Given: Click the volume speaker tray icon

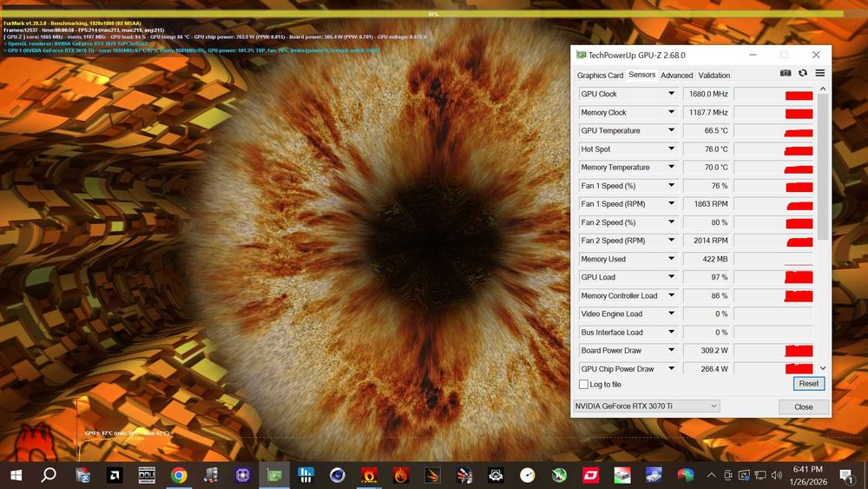Looking at the screenshot, I should pyautogui.click(x=777, y=475).
